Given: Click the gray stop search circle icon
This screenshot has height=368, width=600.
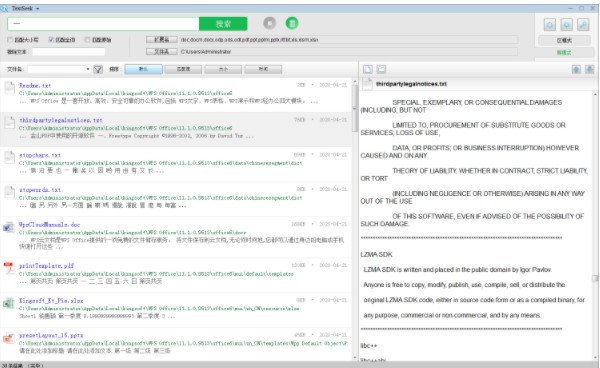Looking at the screenshot, I should point(270,23).
